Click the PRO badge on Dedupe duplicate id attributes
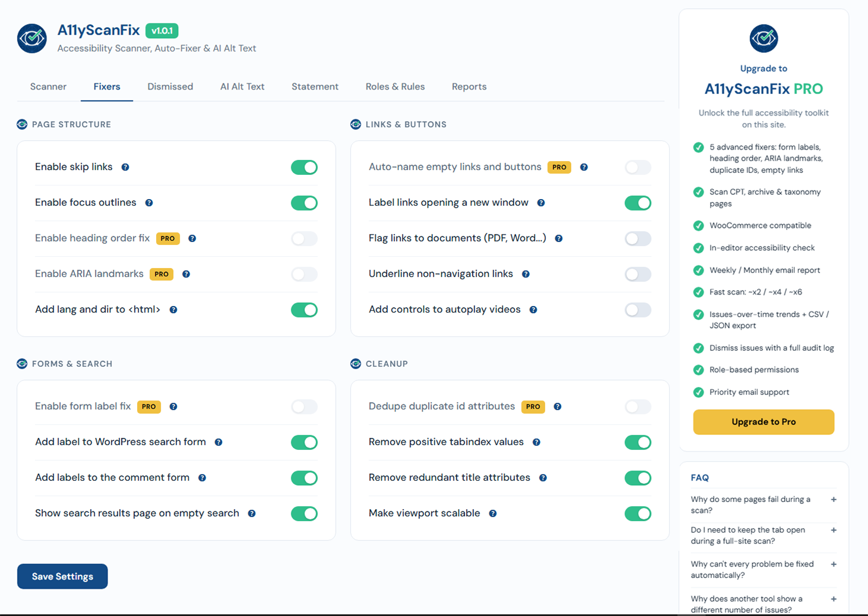Image resolution: width=868 pixels, height=616 pixels. pos(533,407)
